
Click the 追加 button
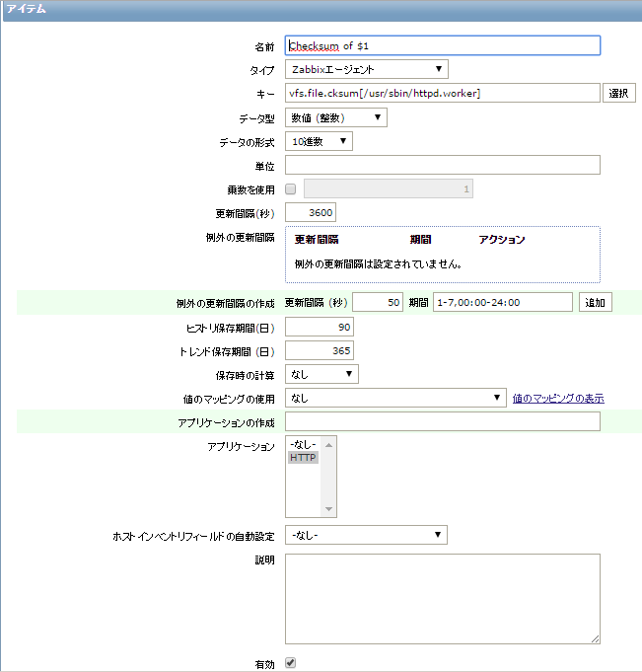596,303
